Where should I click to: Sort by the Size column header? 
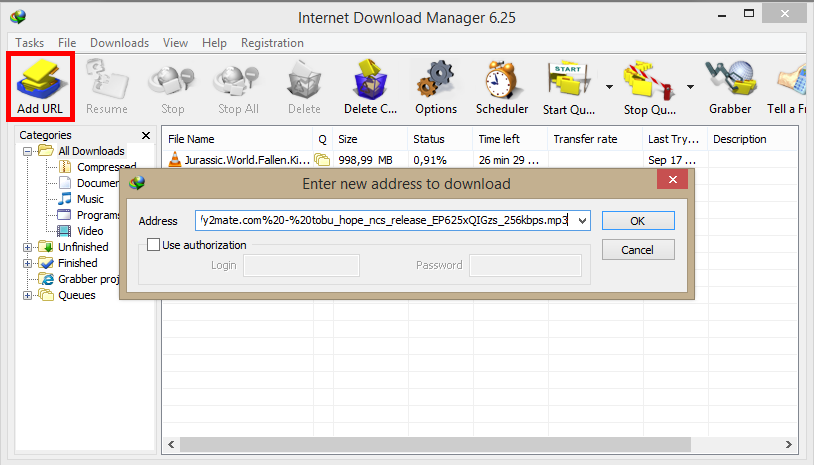[x=370, y=139]
